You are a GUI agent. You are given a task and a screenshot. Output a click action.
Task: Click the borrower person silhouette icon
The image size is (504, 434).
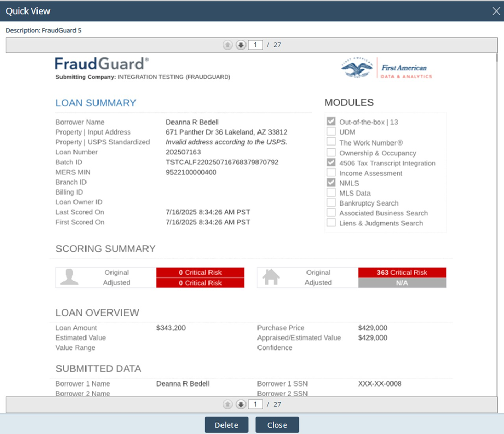point(69,277)
